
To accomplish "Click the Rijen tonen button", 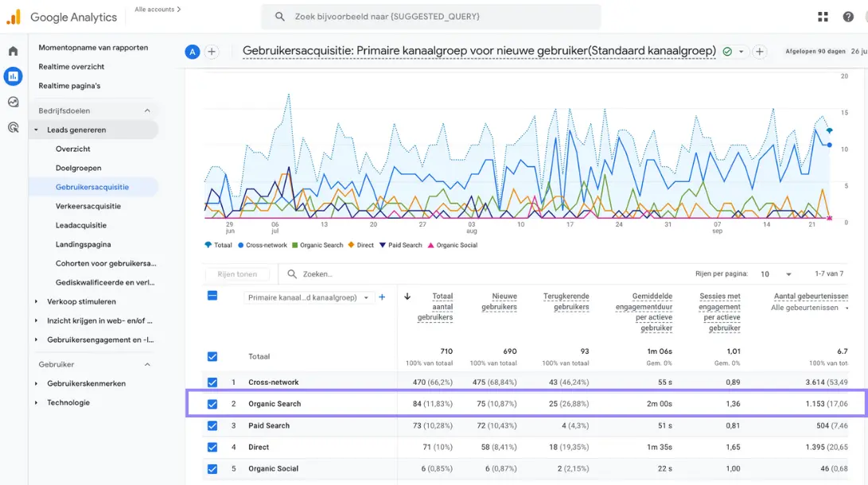I will click(x=236, y=274).
